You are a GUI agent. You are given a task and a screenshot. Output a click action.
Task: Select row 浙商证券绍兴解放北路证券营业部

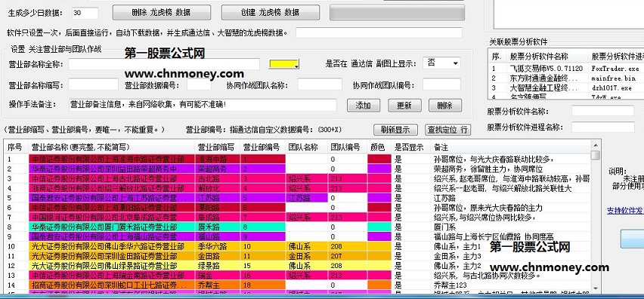pyautogui.click(x=298, y=188)
